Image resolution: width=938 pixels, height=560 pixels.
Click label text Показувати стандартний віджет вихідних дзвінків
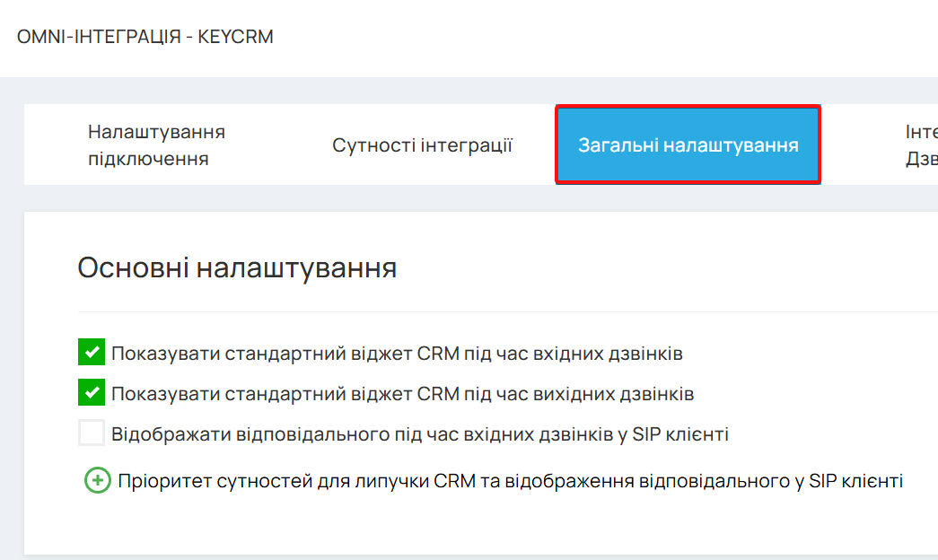[x=403, y=394]
